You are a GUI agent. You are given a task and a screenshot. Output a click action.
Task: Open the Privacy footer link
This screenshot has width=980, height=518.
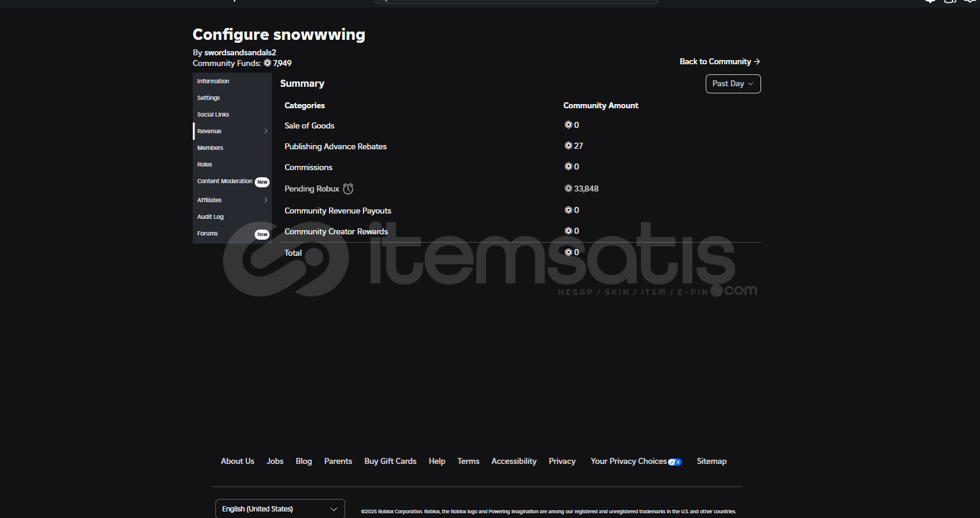click(x=562, y=461)
